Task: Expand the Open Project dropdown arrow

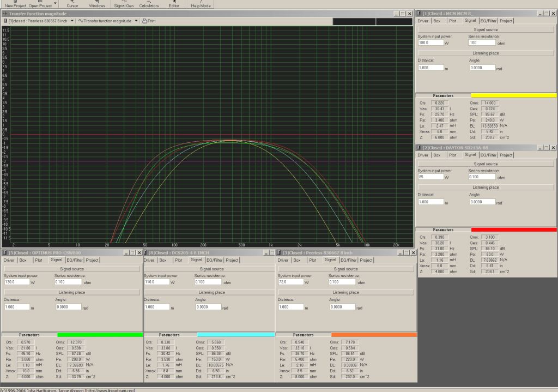Action: [55, 4]
